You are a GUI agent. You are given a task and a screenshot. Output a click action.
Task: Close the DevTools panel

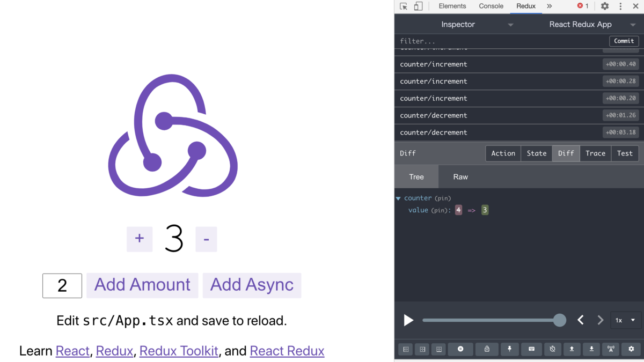[x=635, y=6]
